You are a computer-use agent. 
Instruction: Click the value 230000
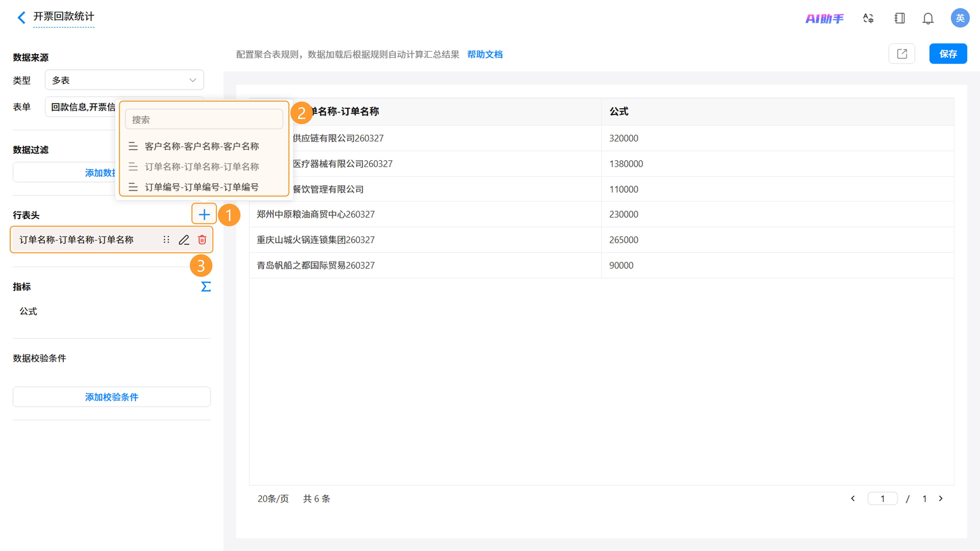(624, 214)
